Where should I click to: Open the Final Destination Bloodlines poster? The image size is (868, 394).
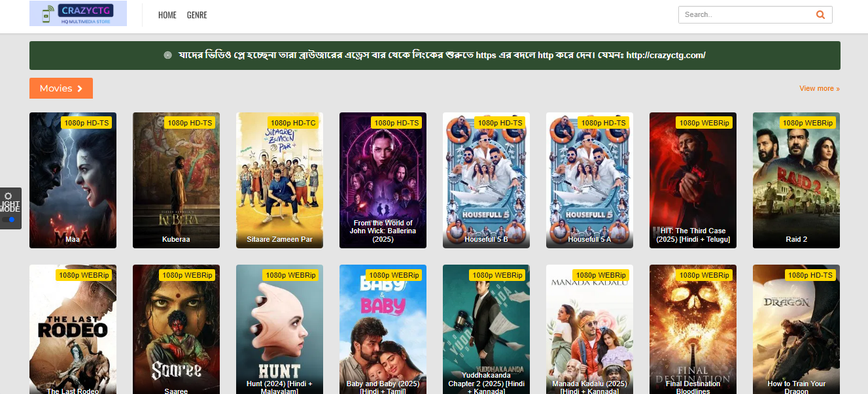(693, 329)
